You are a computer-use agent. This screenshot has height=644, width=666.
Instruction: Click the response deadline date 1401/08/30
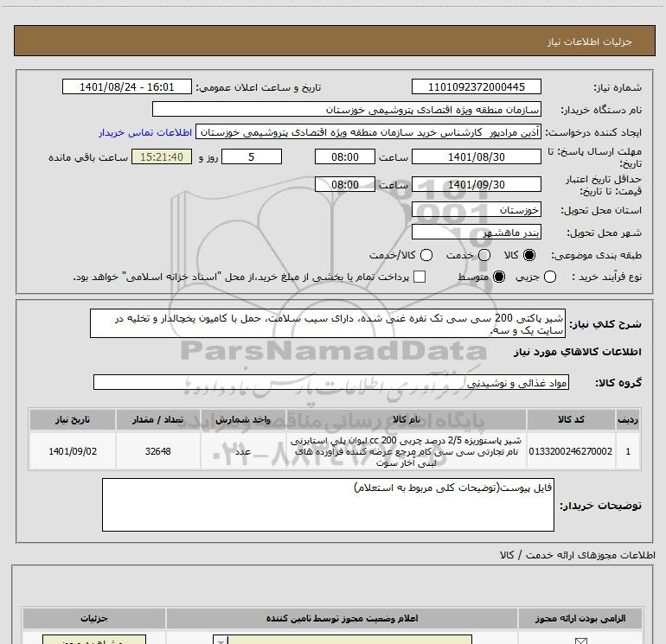click(476, 156)
